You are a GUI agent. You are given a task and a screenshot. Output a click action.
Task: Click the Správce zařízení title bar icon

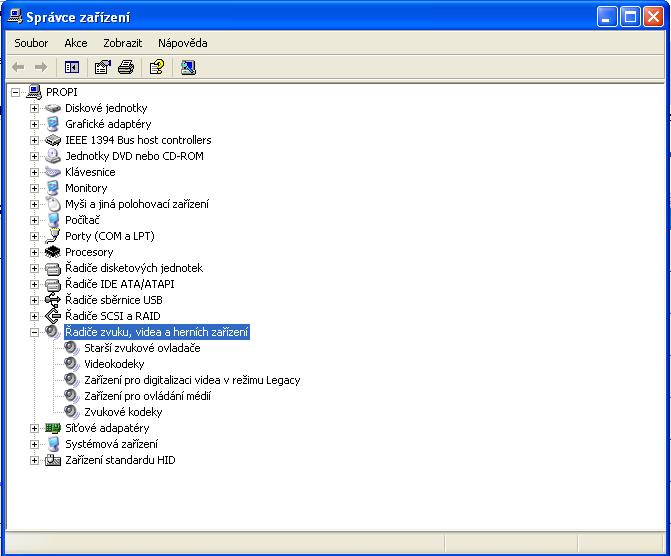[x=15, y=17]
